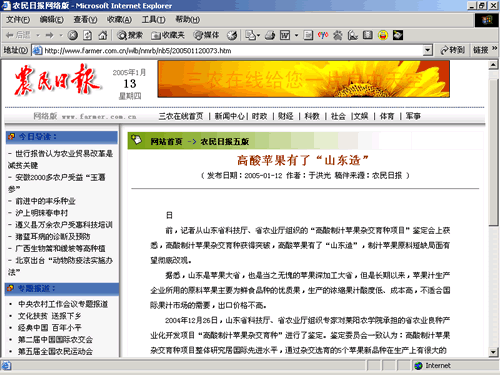Open the 三农在线首页 navigation link

point(181,116)
